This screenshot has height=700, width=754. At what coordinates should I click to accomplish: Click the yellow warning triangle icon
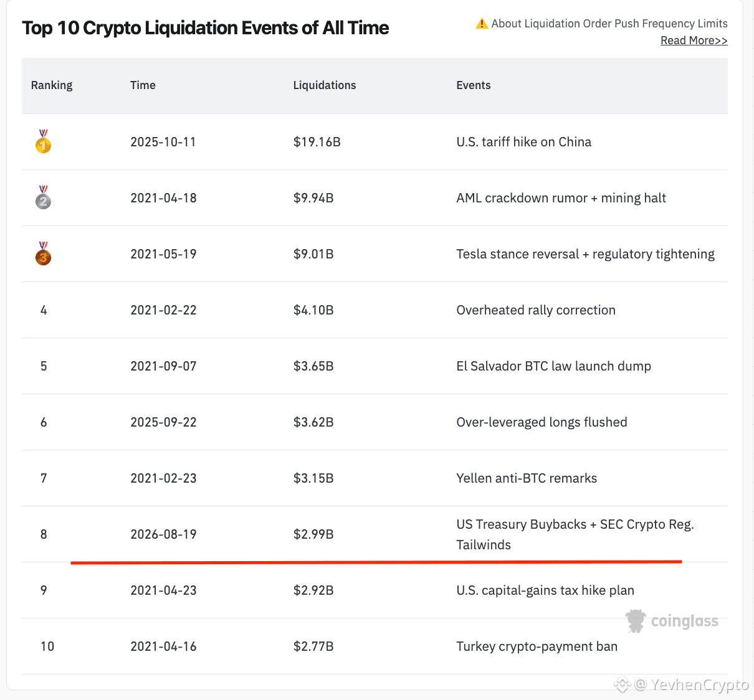(x=482, y=24)
